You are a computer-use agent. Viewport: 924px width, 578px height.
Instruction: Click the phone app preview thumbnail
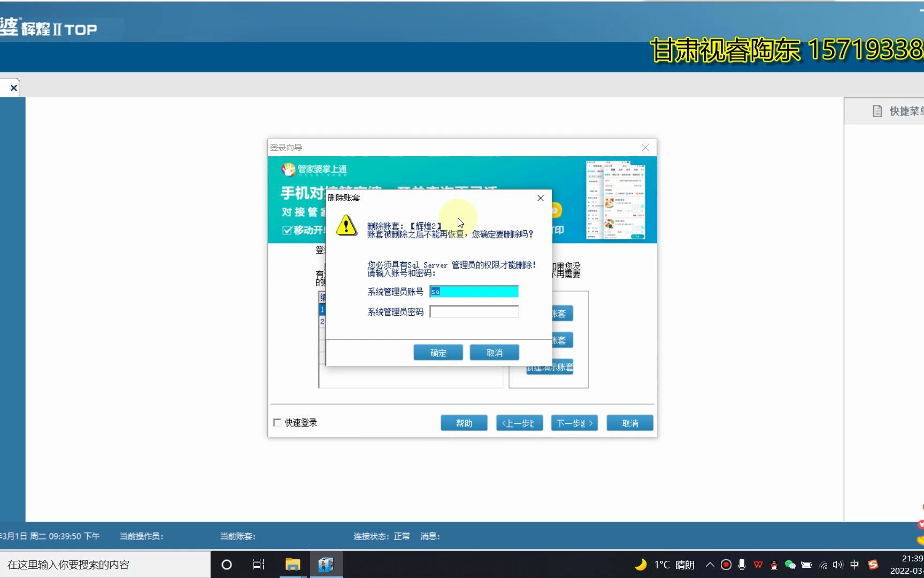point(615,199)
